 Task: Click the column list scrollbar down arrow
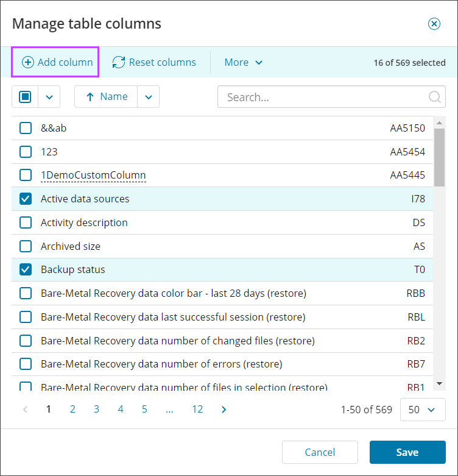click(x=439, y=383)
